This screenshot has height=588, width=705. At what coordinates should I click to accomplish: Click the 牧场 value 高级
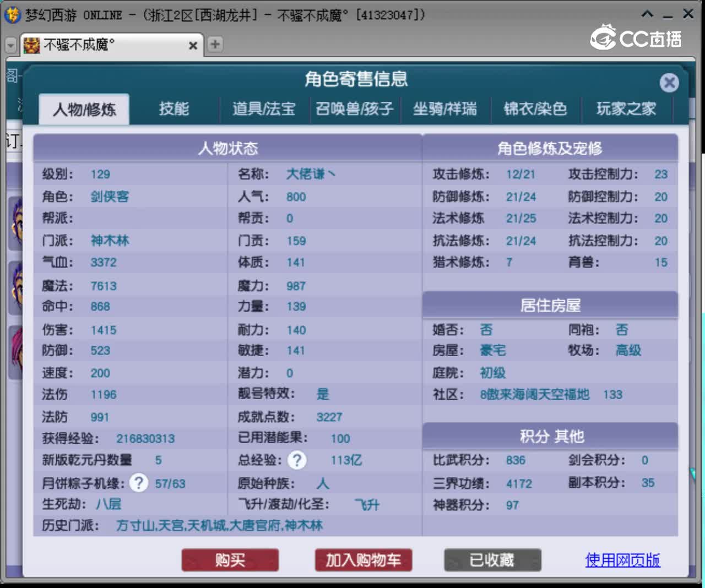pyautogui.click(x=628, y=350)
